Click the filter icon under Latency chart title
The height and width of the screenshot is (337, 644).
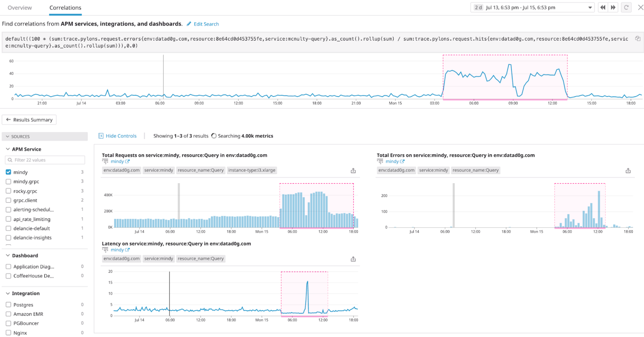[105, 249]
